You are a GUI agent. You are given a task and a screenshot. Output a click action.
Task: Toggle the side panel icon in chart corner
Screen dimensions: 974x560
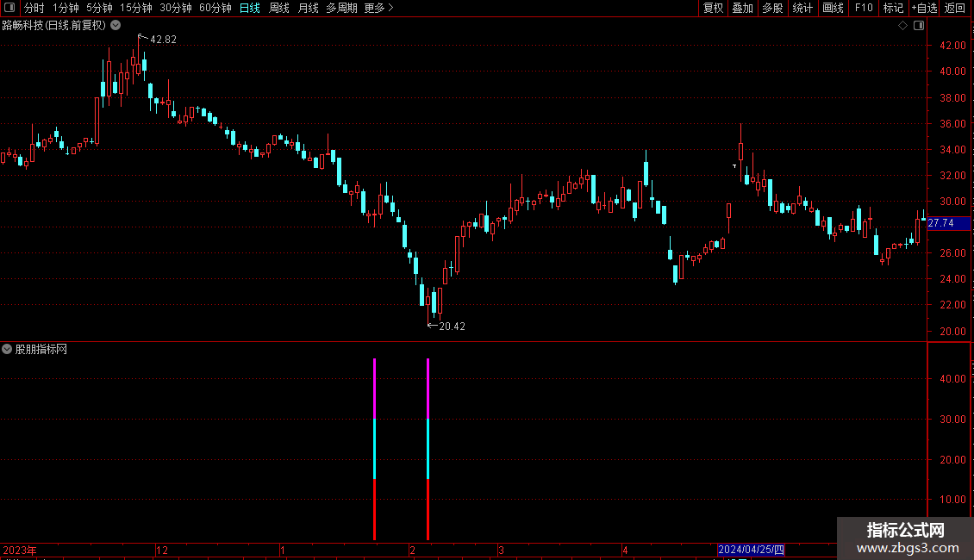[x=919, y=25]
